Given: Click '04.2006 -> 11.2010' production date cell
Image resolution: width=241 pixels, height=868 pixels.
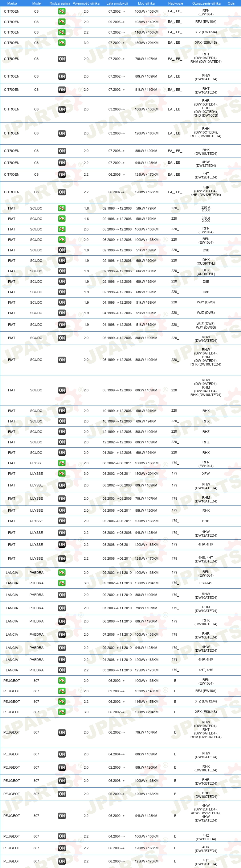Looking at the screenshot, I should [x=117, y=660].
